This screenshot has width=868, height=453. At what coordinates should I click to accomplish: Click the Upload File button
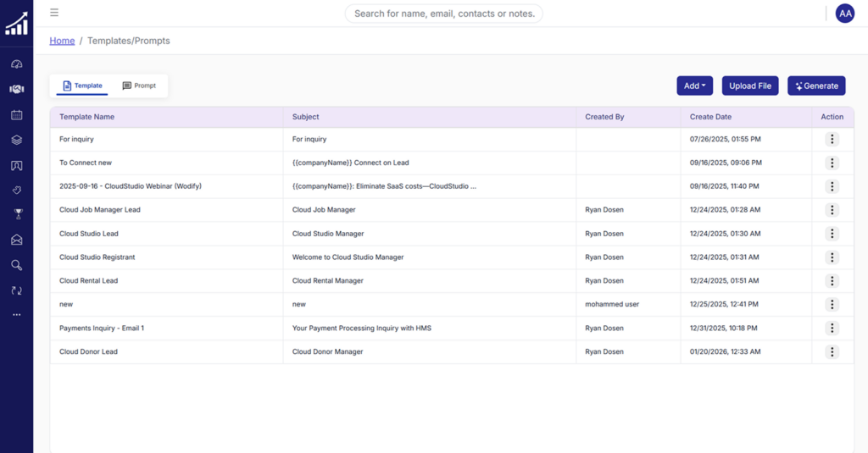tap(750, 86)
